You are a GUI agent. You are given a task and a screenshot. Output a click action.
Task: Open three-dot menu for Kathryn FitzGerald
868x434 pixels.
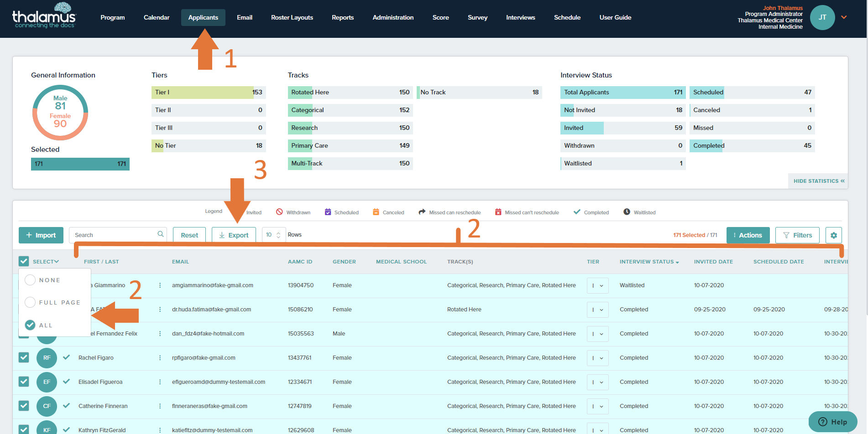point(160,430)
